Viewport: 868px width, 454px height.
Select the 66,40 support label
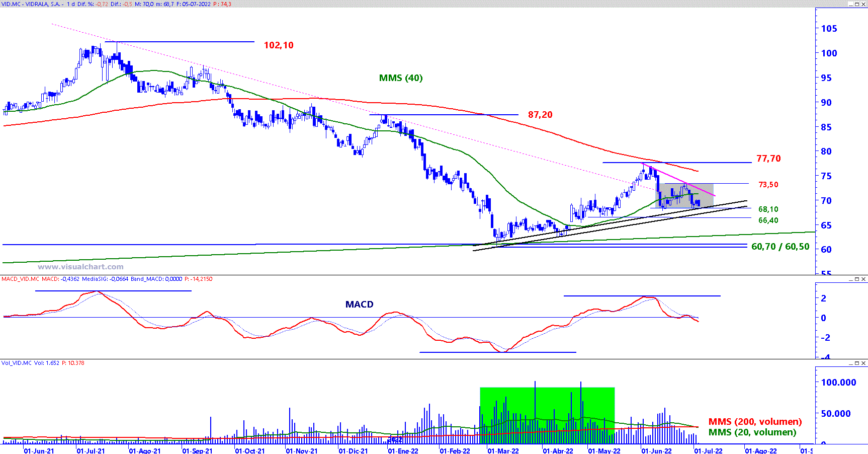[x=768, y=220]
